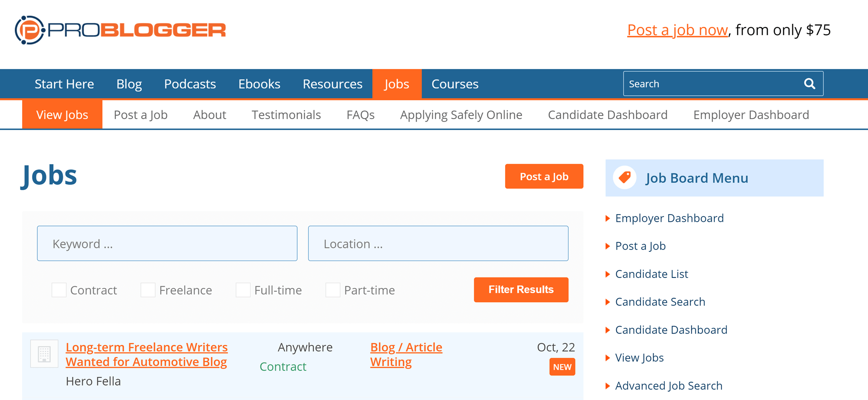Click the arrow icon beside Candidate Search
868x400 pixels.
point(607,302)
